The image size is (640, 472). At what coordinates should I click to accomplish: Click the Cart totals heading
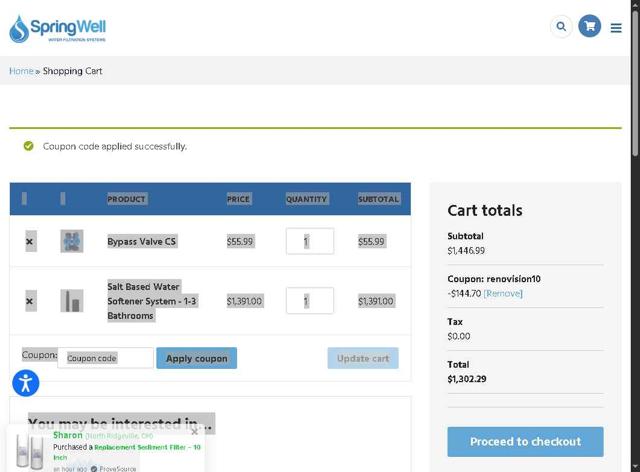pyautogui.click(x=485, y=210)
